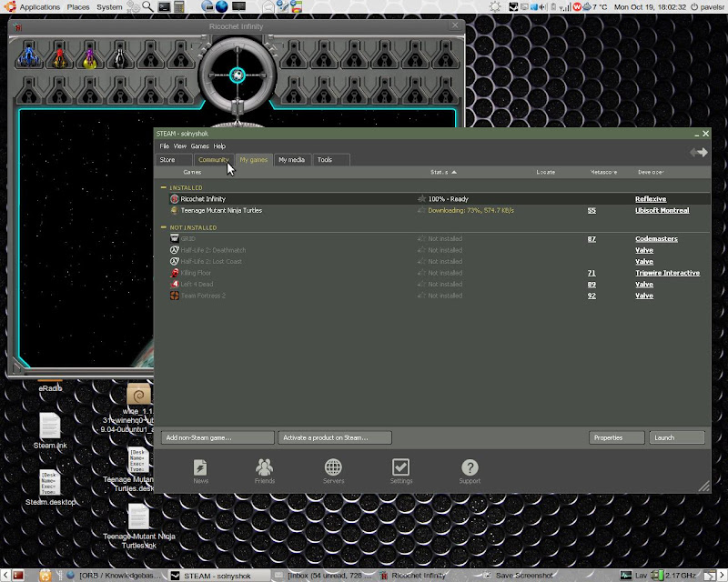Open the Steam Servers browser
This screenshot has height=582, width=728.
click(333, 471)
